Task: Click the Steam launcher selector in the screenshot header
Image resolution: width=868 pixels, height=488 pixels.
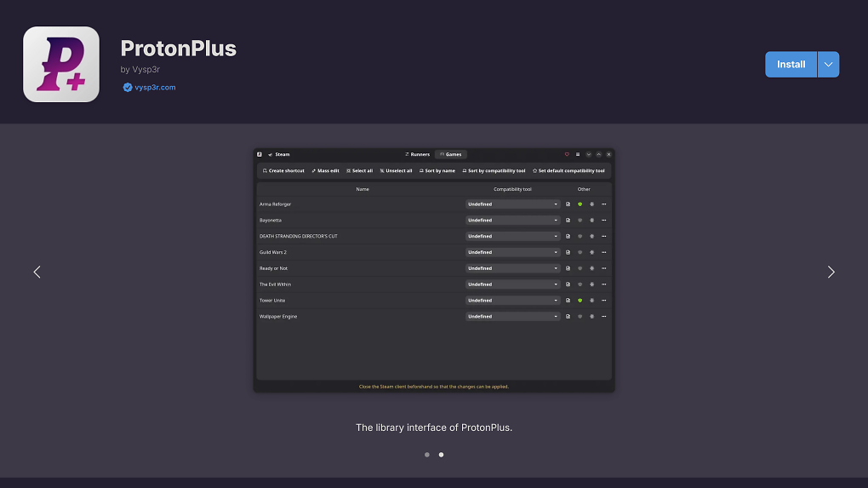Action: (279, 154)
